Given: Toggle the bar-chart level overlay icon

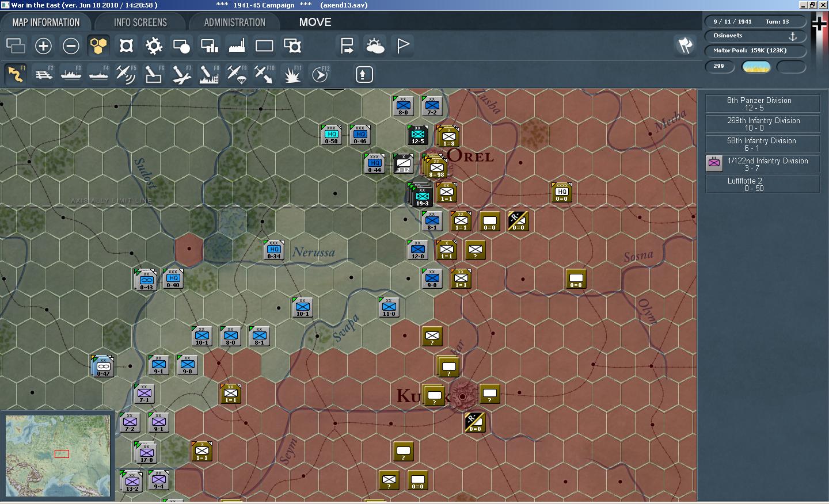Looking at the screenshot, I should [209, 45].
